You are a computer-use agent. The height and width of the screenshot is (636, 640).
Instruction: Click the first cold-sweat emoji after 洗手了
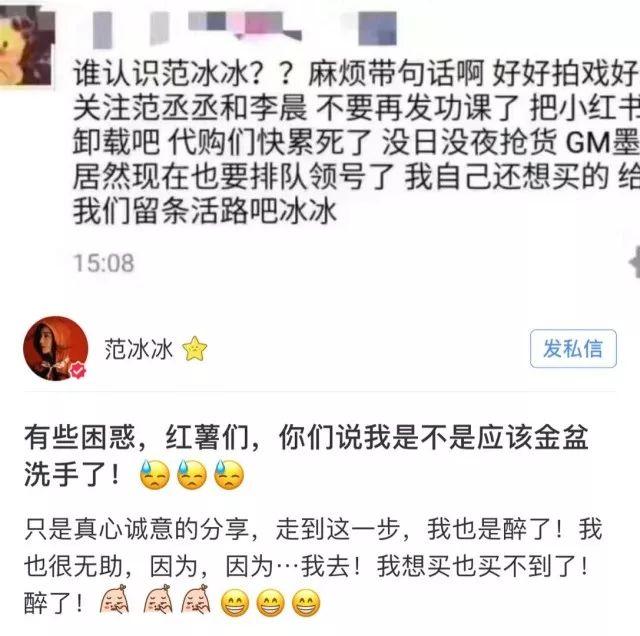pos(155,474)
